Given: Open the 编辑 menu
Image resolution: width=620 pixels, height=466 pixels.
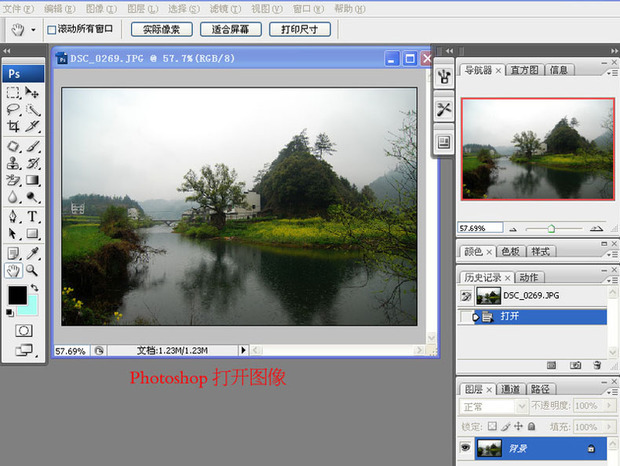Looking at the screenshot, I should pos(59,9).
